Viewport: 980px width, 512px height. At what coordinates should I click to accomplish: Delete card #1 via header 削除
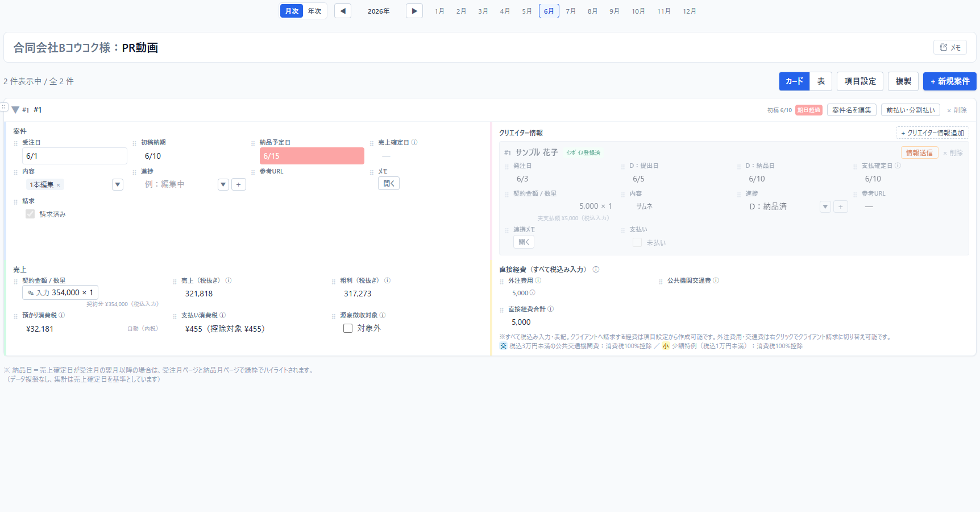pyautogui.click(x=957, y=110)
